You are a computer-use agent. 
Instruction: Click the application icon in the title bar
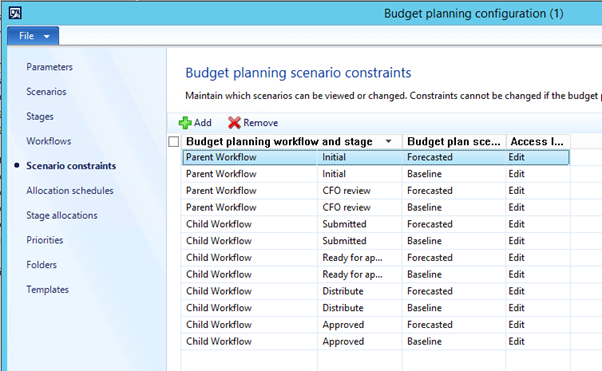pos(15,13)
